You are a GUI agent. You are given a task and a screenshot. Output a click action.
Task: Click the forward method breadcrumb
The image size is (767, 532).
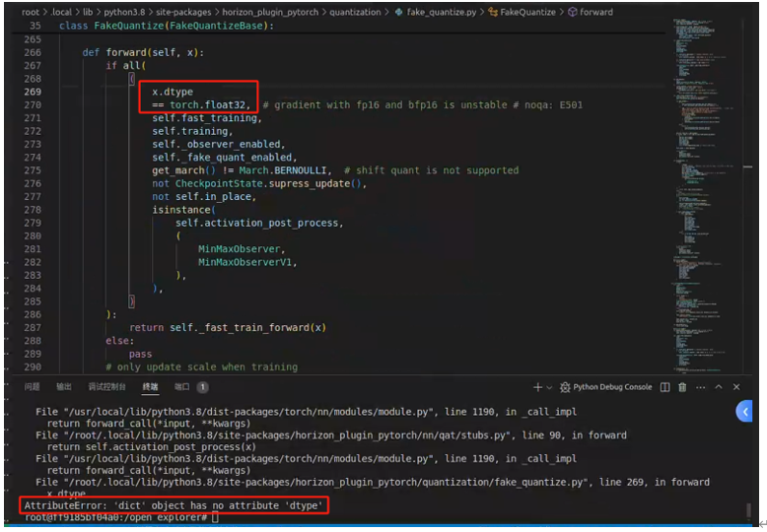(x=595, y=12)
